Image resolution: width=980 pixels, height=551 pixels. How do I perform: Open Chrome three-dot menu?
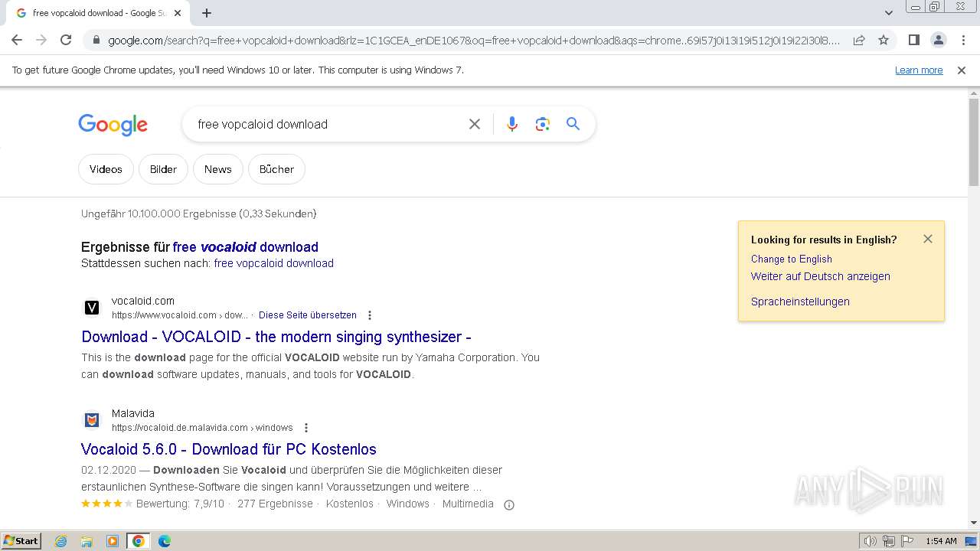click(x=963, y=40)
